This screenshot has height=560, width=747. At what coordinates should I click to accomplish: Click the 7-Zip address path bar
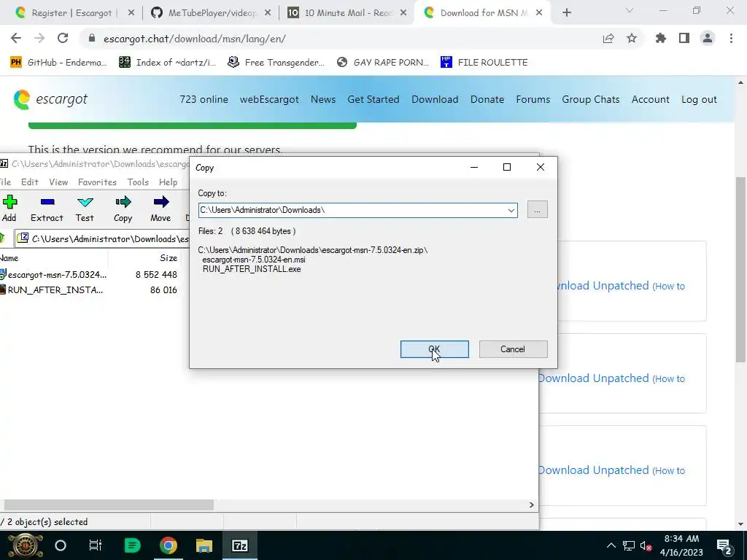click(x=102, y=238)
